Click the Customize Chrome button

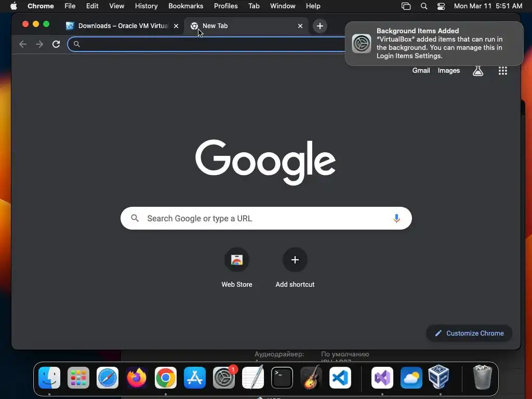pos(469,333)
